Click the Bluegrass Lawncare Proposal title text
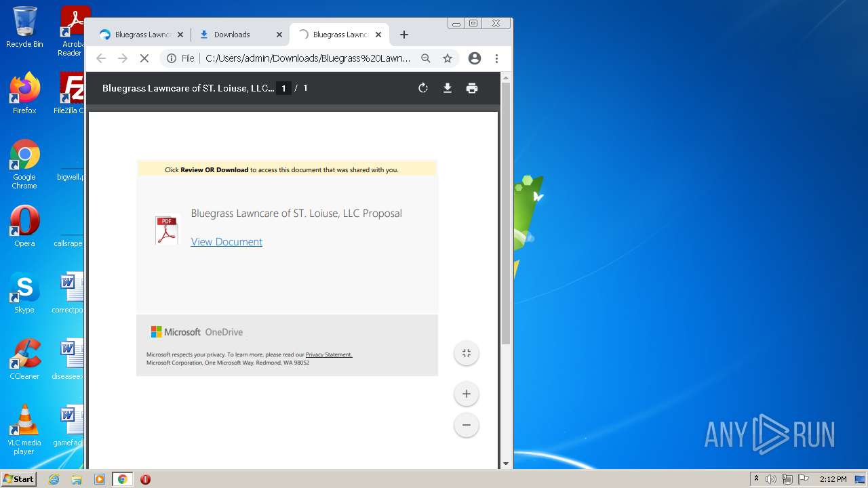The image size is (868, 488). [296, 213]
